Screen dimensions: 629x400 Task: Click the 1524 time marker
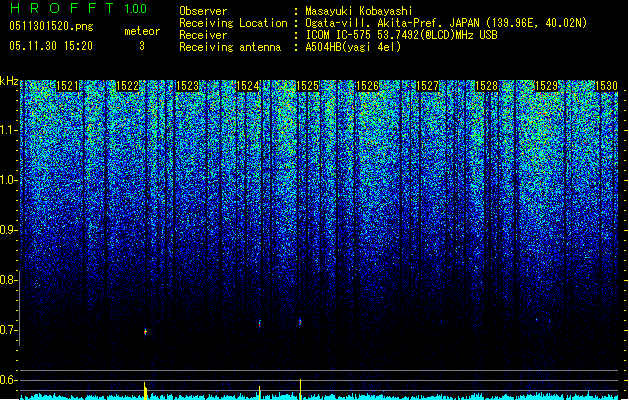[248, 86]
